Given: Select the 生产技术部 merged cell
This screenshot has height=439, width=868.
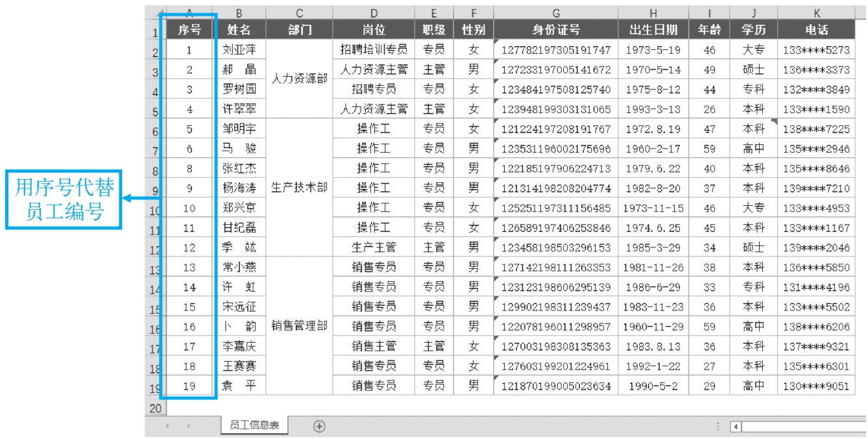Looking at the screenshot, I should pyautogui.click(x=299, y=188).
